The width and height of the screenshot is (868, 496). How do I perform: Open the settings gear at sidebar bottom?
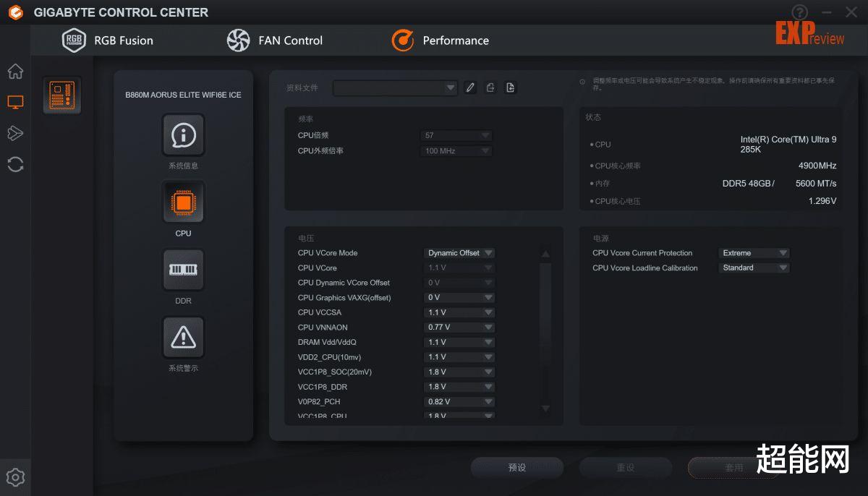[x=15, y=477]
